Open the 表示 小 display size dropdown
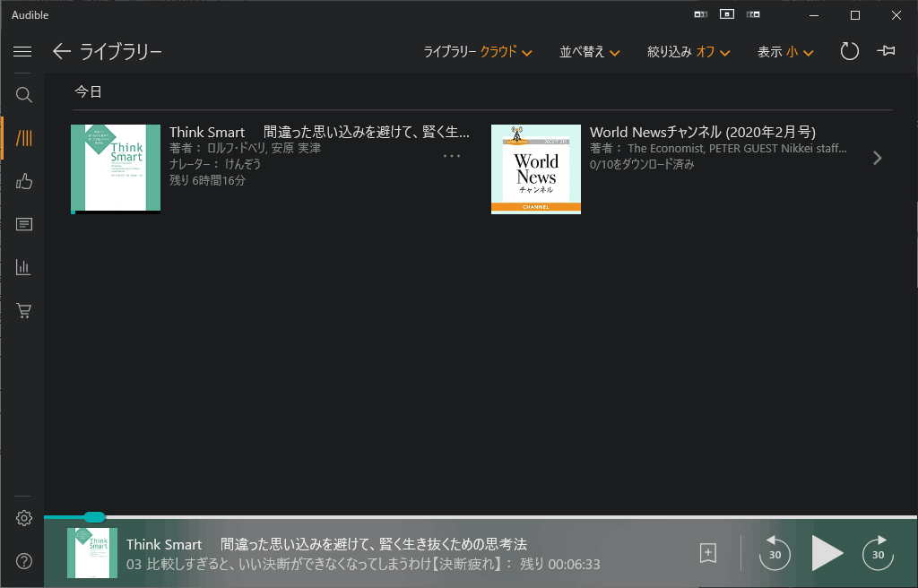The image size is (918, 588). click(x=785, y=52)
